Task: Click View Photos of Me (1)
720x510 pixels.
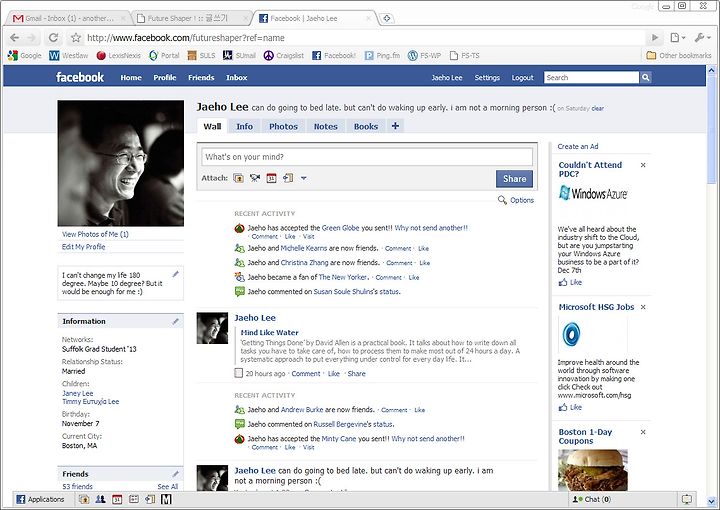Action: [x=95, y=234]
